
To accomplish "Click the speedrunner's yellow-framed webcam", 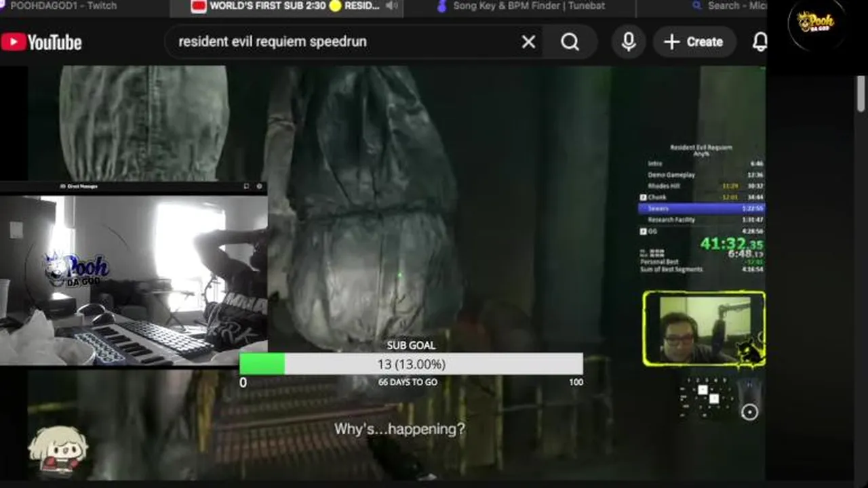I will pos(704,329).
